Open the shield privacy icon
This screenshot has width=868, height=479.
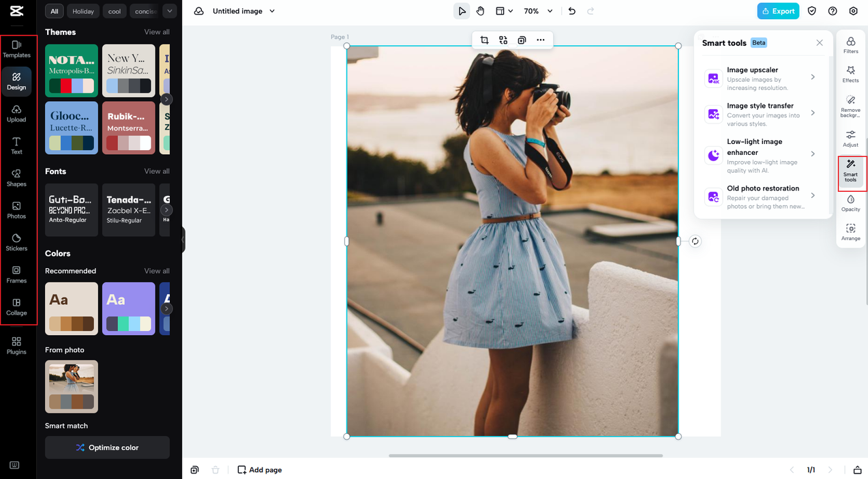tap(811, 11)
